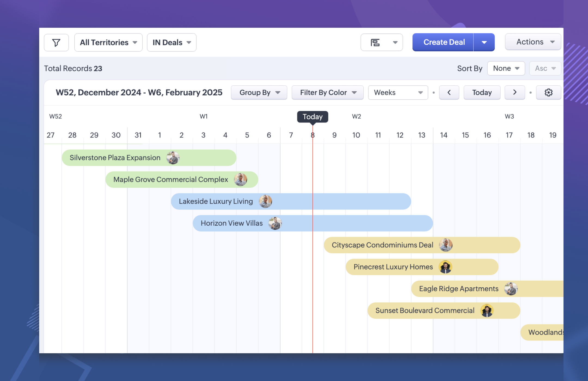The height and width of the screenshot is (381, 588).
Task: Open the Actions menu
Action: 533,42
